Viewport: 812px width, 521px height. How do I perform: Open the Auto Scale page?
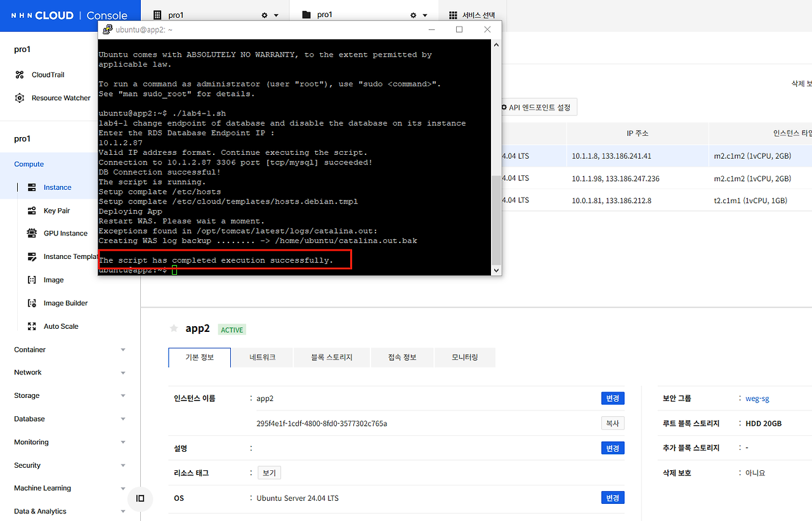(x=61, y=326)
